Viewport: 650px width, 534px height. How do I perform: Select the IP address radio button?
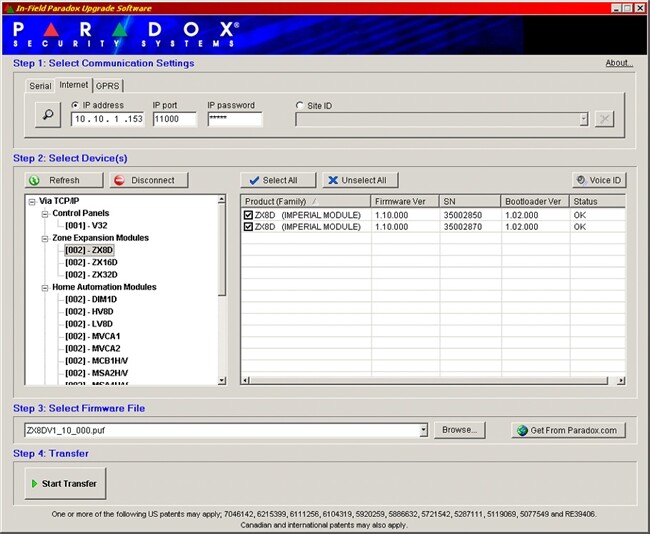pos(76,105)
